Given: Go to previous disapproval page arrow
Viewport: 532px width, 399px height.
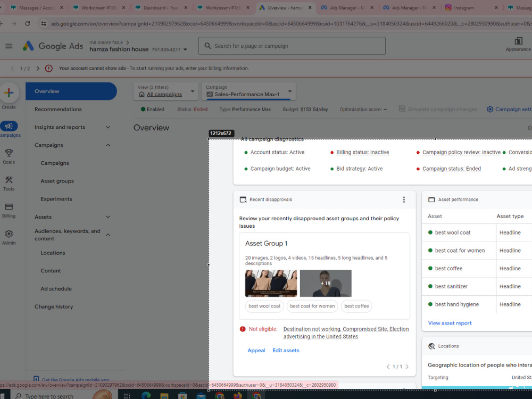Looking at the screenshot, I should point(388,367).
